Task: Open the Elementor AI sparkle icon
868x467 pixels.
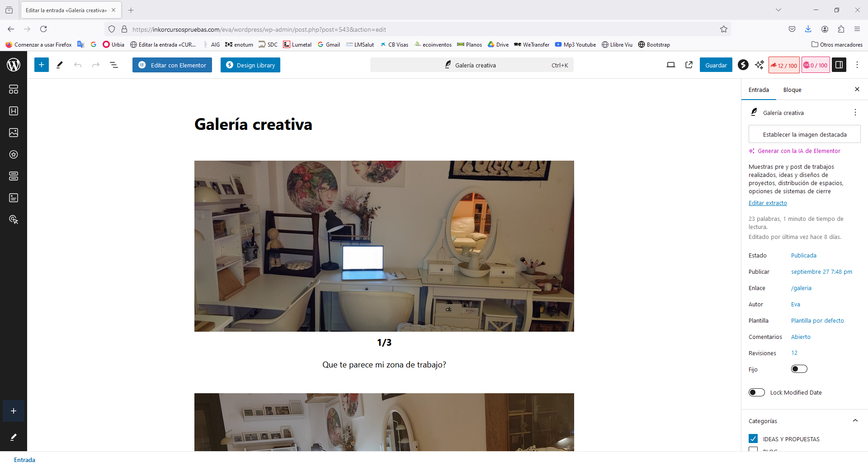Action: pyautogui.click(x=759, y=65)
